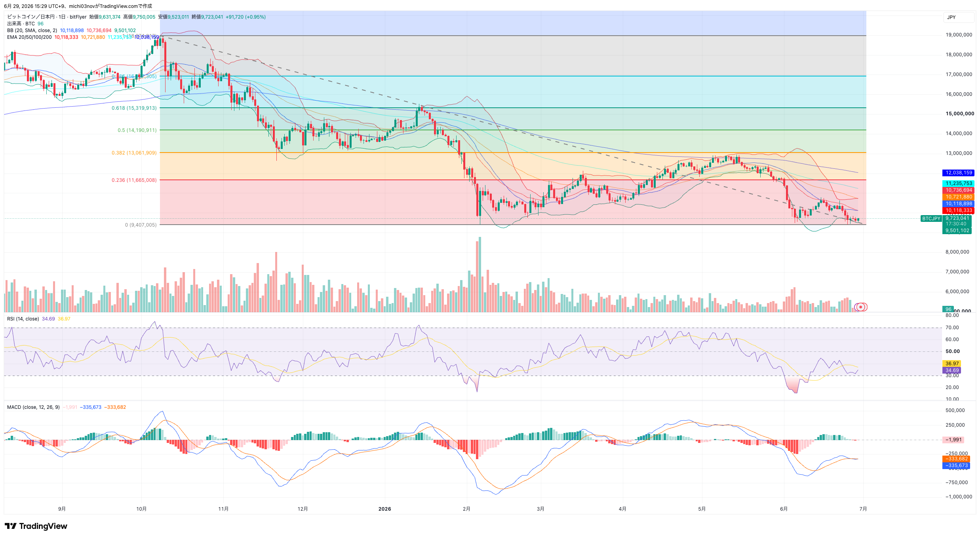Click the +91,720 (+0.95%) change value
The height and width of the screenshot is (538, 980).
click(245, 17)
